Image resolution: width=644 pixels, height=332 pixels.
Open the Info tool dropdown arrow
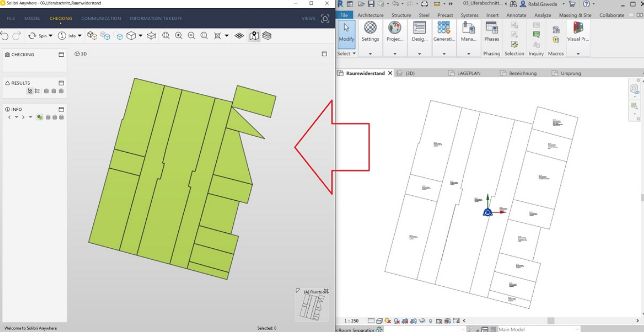coord(80,35)
